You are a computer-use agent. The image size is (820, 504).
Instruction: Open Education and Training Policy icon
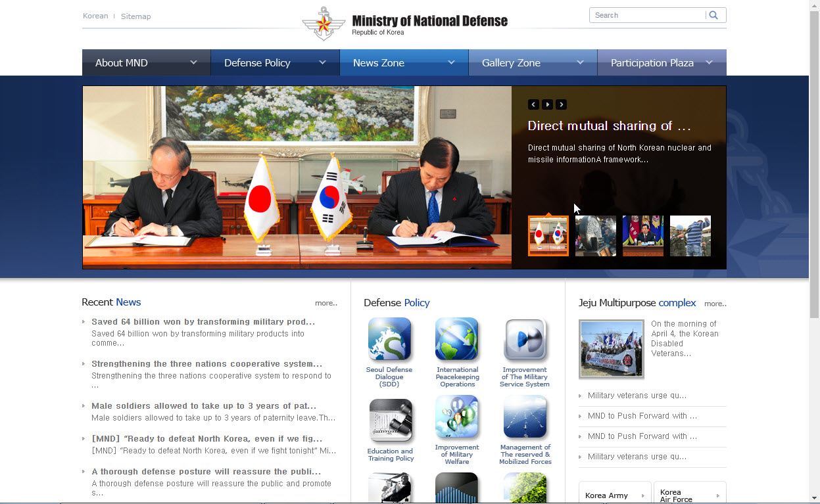pos(390,421)
